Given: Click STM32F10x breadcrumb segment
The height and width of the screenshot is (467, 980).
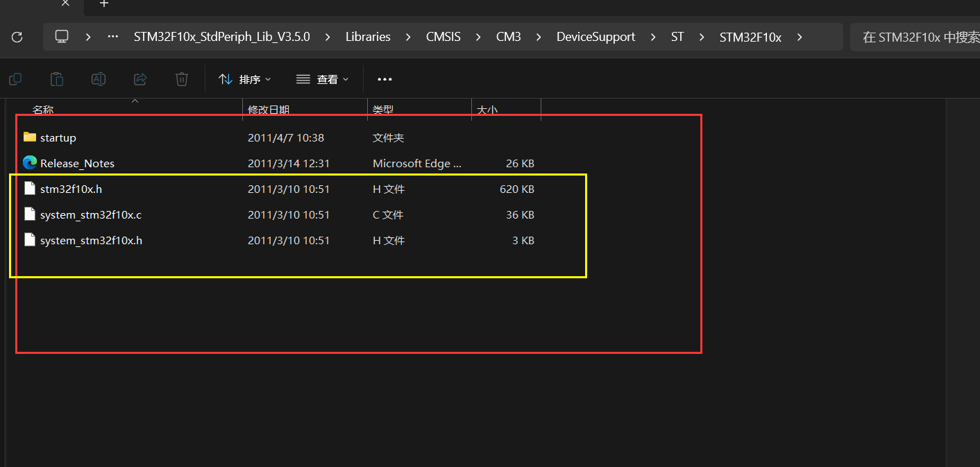Looking at the screenshot, I should 750,37.
